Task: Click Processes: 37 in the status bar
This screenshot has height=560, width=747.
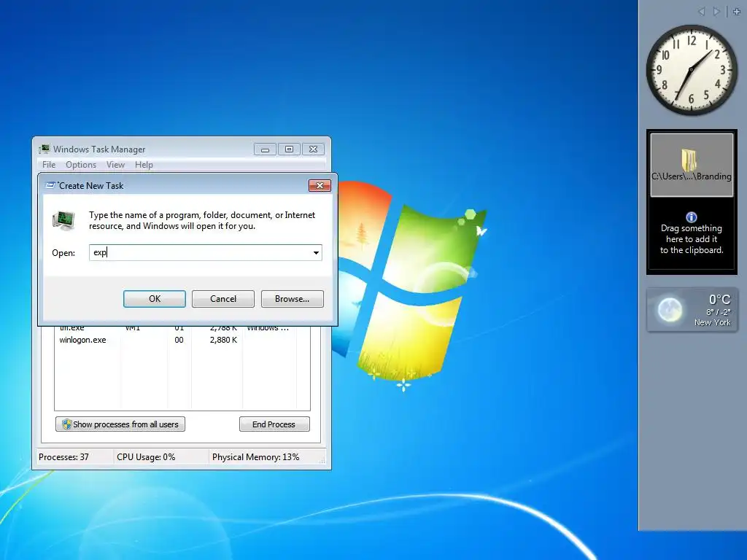Action: [x=64, y=457]
